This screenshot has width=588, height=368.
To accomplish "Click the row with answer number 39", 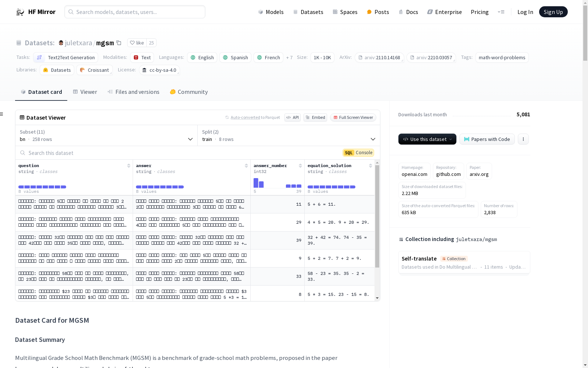I will click(195, 240).
